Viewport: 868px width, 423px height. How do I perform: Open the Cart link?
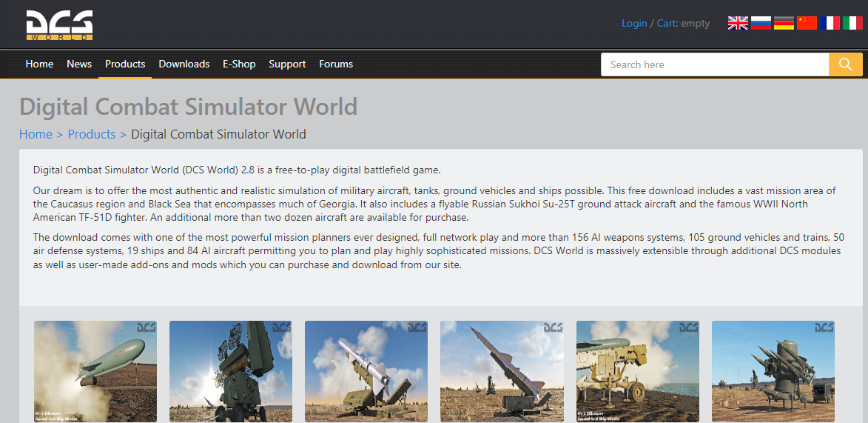tap(666, 23)
